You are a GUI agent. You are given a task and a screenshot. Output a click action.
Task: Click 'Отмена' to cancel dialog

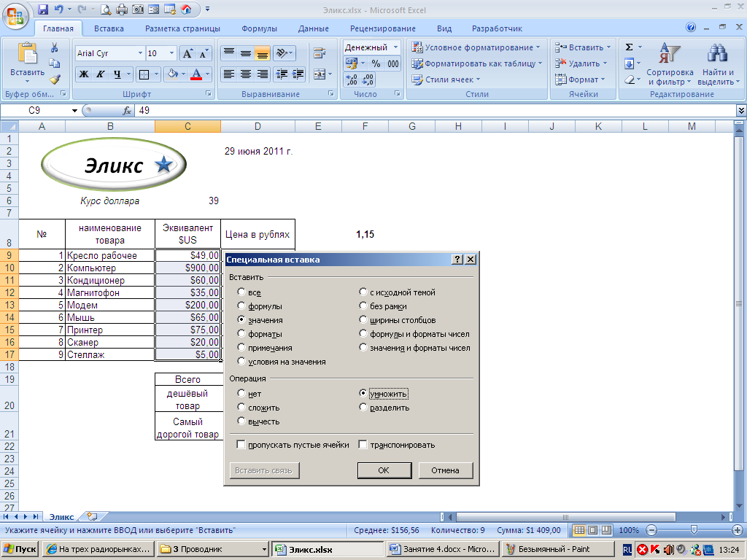click(446, 470)
